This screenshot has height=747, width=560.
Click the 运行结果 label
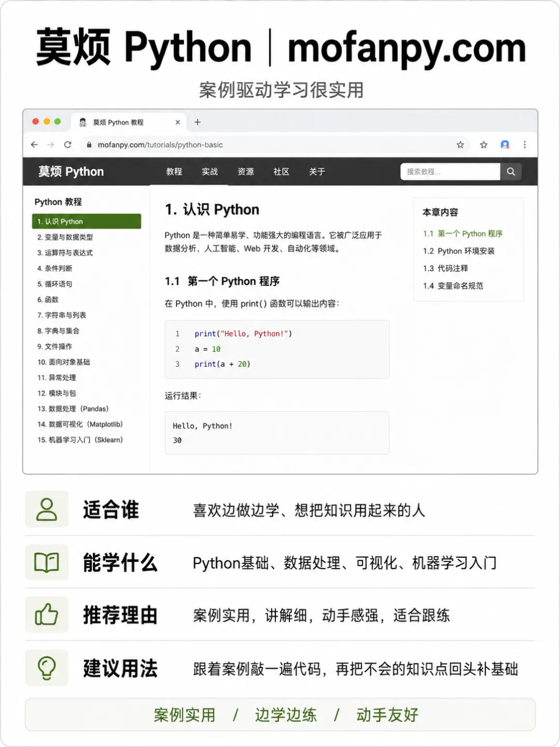click(x=183, y=396)
